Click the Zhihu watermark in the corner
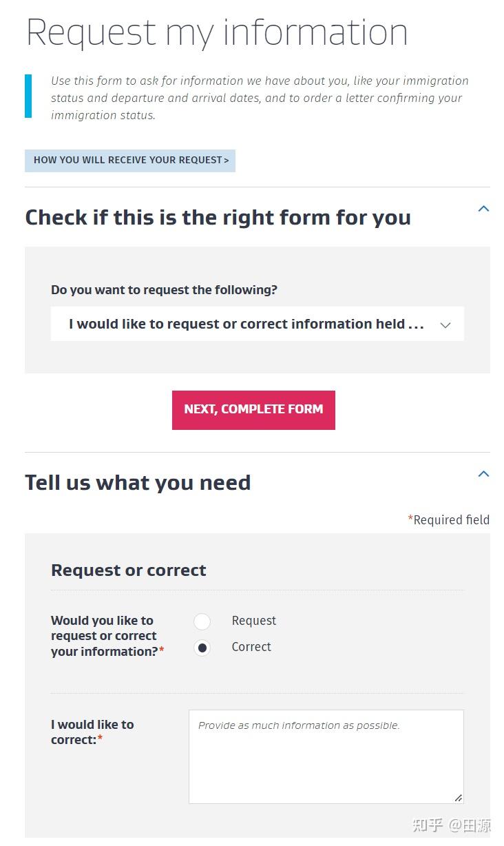This screenshot has width=504, height=846. [451, 825]
